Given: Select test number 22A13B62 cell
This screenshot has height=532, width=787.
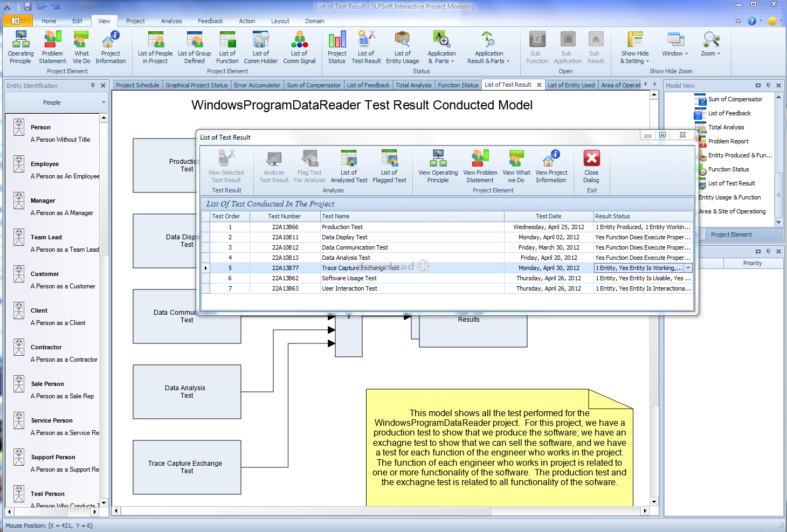Looking at the screenshot, I should pos(285,278).
